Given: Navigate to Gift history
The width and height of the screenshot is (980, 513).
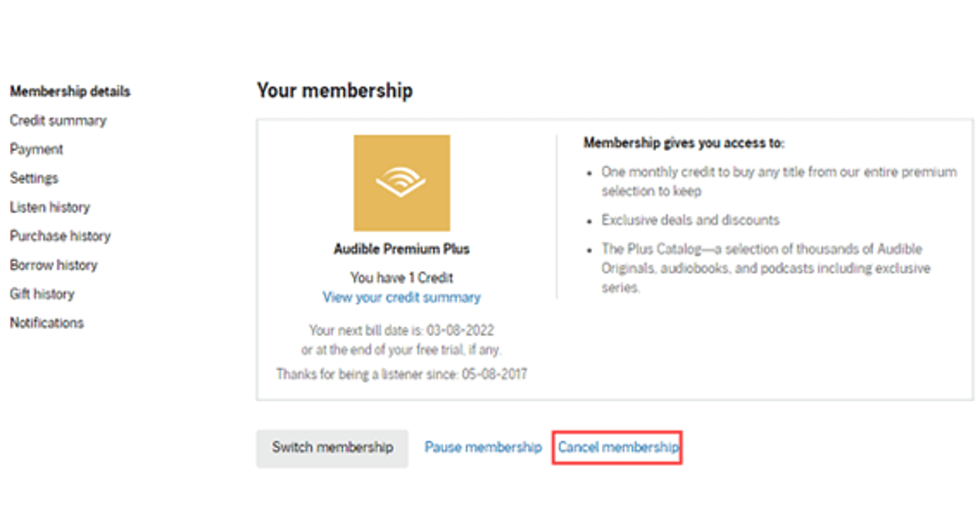Looking at the screenshot, I should coord(42,294).
